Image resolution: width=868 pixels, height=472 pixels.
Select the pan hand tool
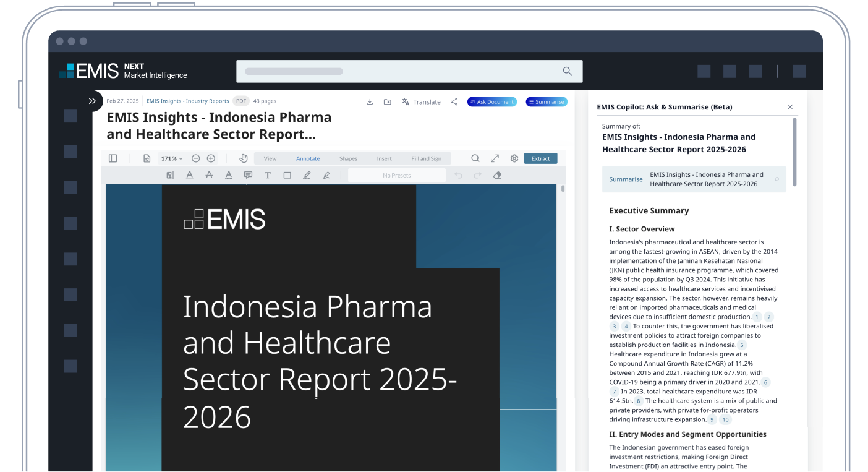point(244,158)
